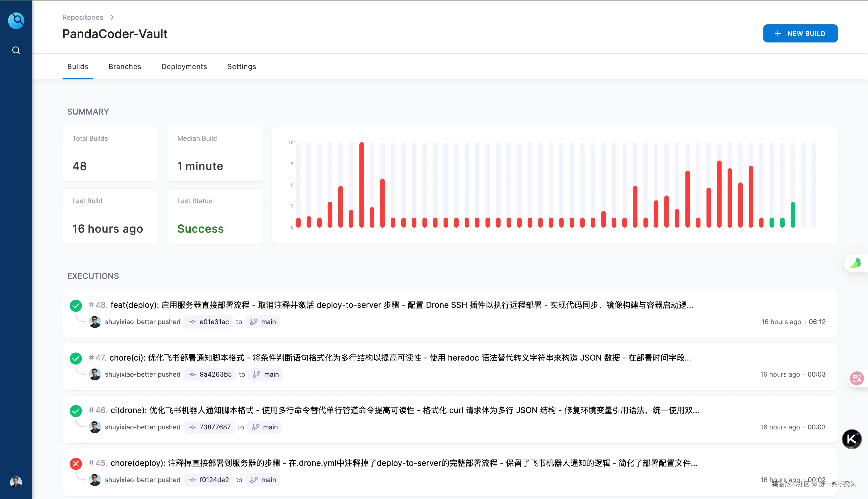Click the branch icon beside main on build #47
The image size is (868, 499).
(257, 374)
